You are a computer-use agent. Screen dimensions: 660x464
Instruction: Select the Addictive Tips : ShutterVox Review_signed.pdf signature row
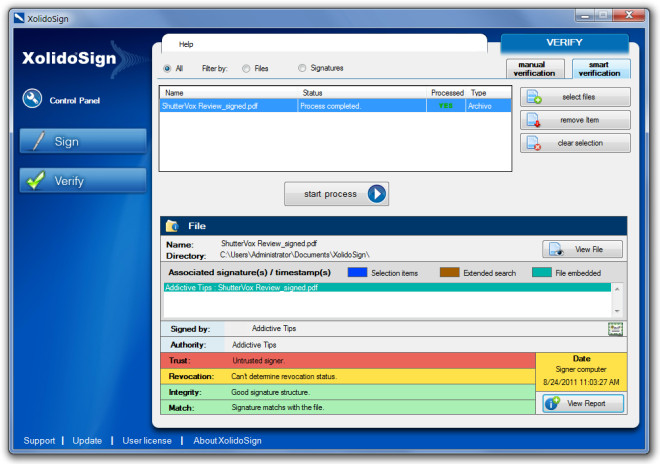click(387, 288)
